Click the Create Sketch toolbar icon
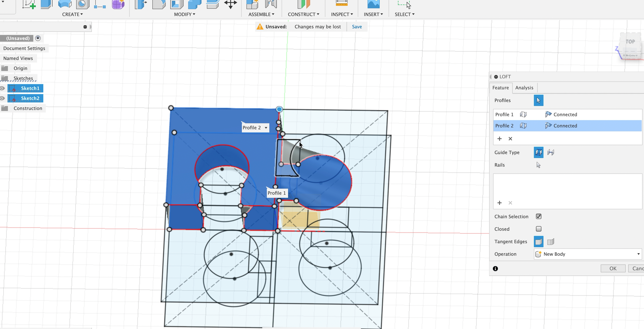This screenshot has height=329, width=644. tap(29, 4)
